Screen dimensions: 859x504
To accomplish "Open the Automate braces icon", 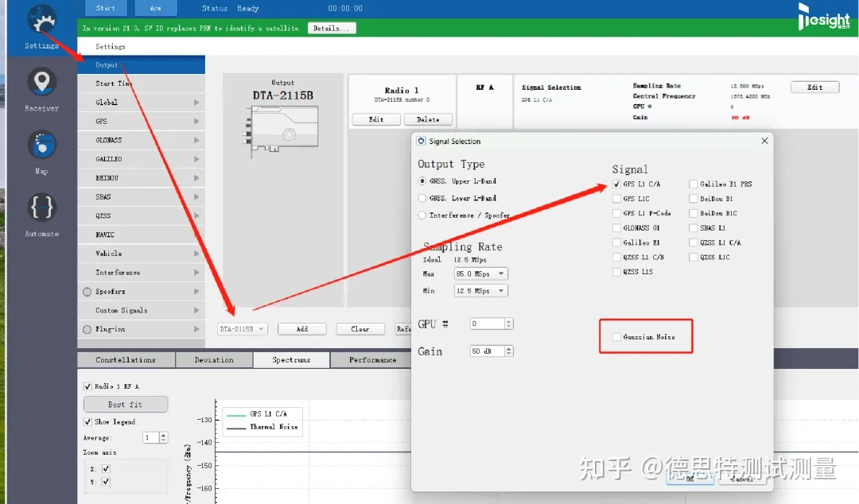I will [41, 207].
